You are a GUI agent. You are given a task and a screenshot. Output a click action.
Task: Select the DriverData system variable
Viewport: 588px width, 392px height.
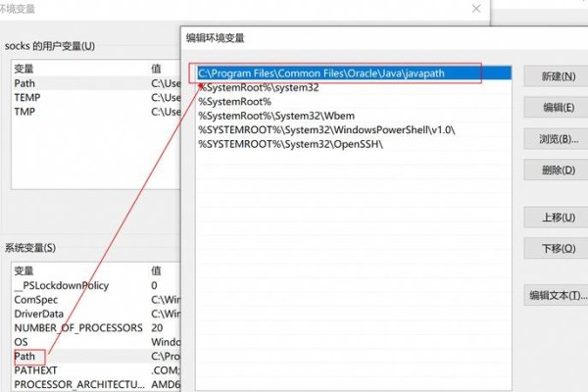[96, 314]
